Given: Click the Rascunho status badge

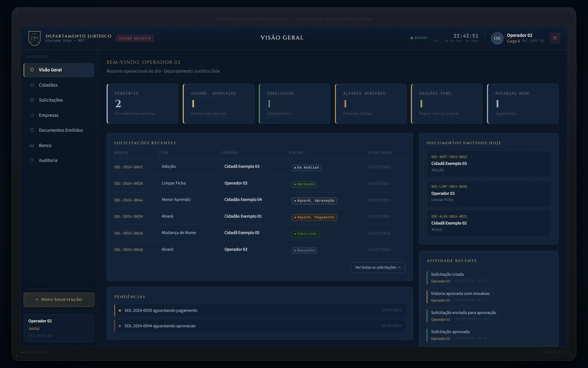Looking at the screenshot, I should (304, 250).
